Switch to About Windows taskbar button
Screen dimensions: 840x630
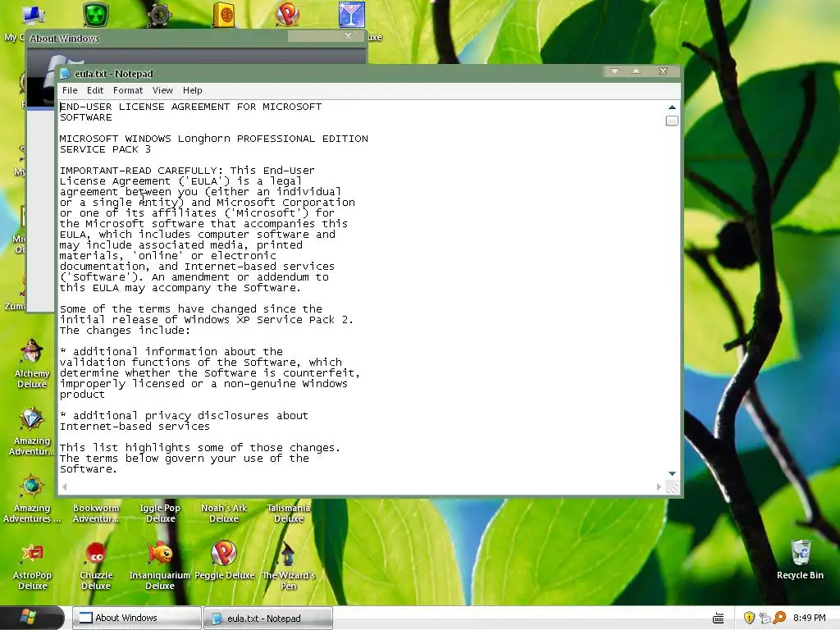[137, 618]
